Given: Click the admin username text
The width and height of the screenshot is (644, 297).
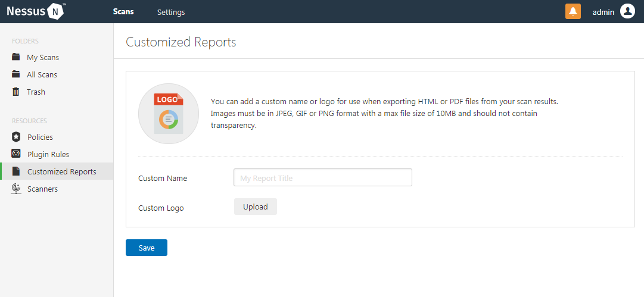Looking at the screenshot, I should pyautogui.click(x=603, y=12).
